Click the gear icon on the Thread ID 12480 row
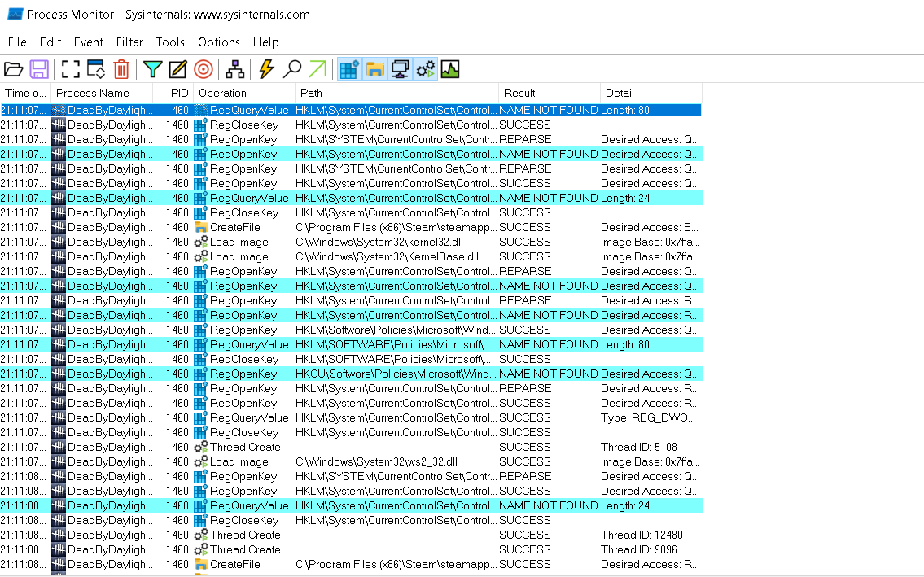 (201, 535)
